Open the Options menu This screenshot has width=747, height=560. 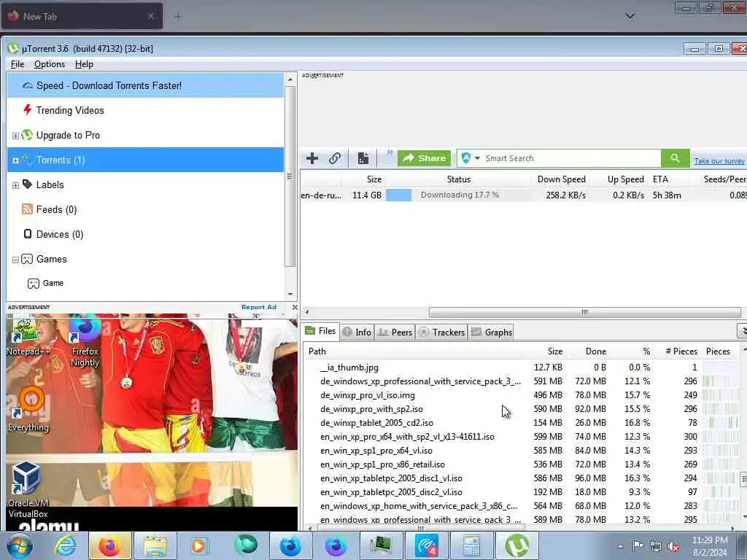pos(49,64)
